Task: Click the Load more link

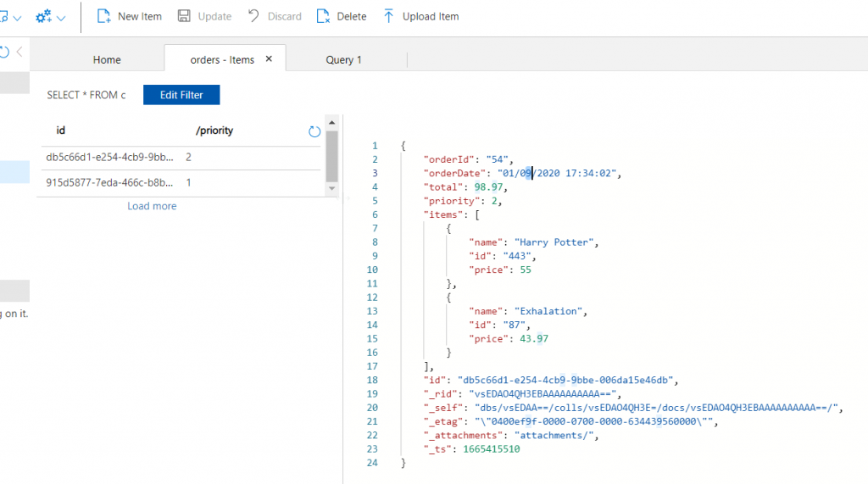Action: point(152,206)
